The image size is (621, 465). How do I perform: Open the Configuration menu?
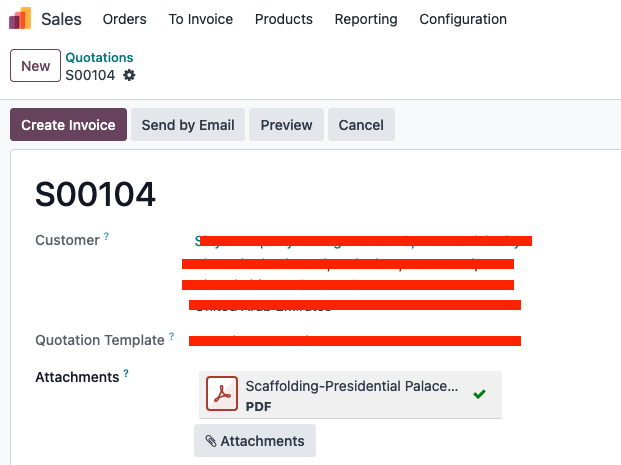(x=462, y=19)
